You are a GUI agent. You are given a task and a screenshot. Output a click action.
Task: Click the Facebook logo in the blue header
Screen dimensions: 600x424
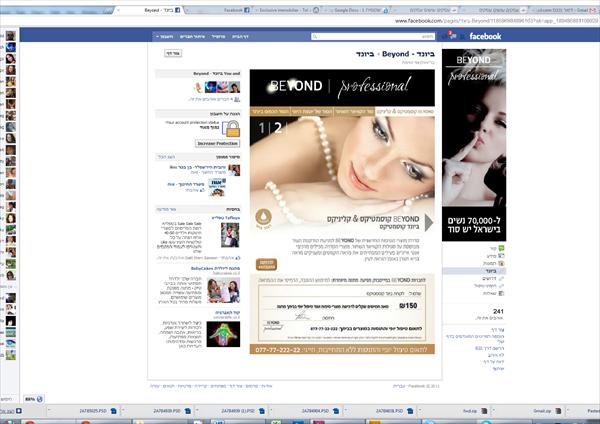click(x=485, y=36)
